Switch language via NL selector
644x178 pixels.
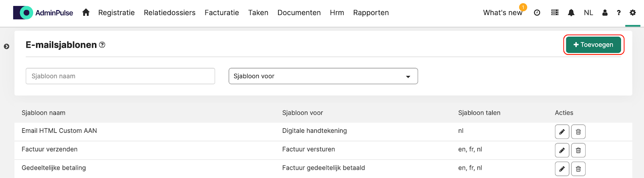pos(588,13)
